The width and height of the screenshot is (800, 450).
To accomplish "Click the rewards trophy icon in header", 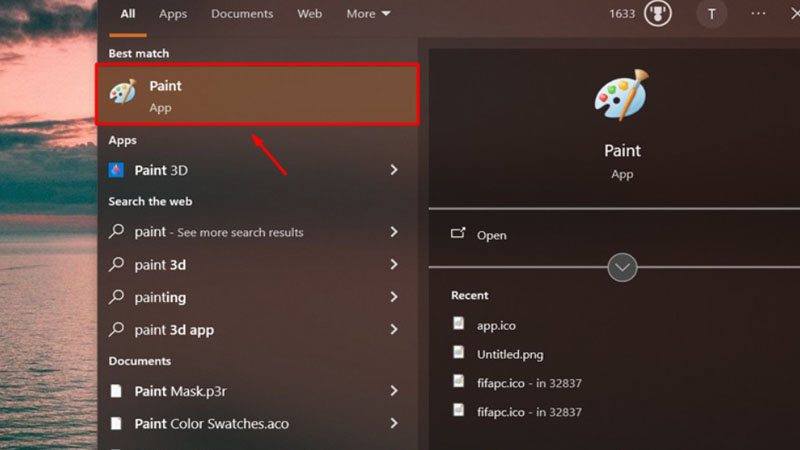I will pos(657,14).
